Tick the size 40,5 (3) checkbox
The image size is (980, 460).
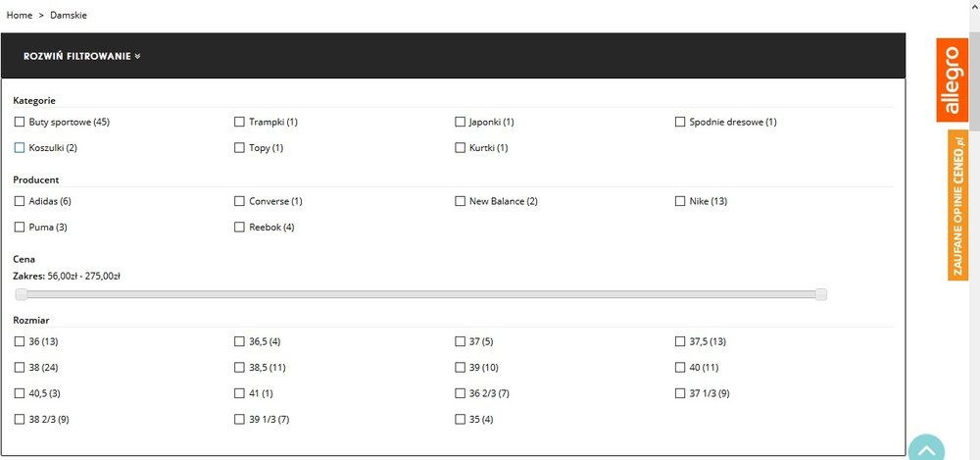click(20, 393)
